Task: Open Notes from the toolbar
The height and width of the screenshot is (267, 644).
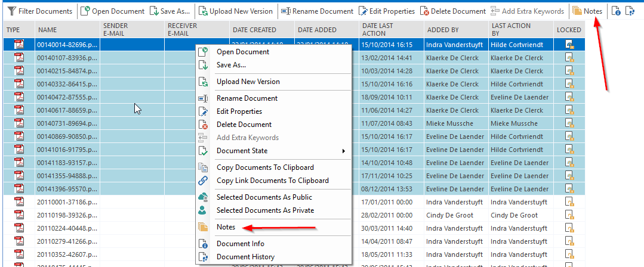Action: [x=587, y=11]
